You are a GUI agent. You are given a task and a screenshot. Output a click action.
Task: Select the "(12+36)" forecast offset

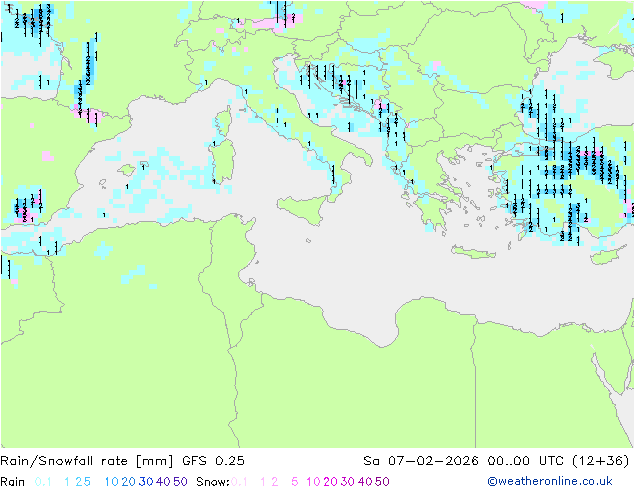601,461
